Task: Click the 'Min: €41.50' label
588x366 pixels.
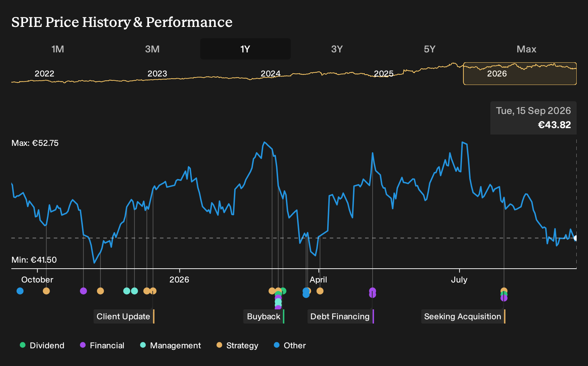Action: pyautogui.click(x=34, y=260)
